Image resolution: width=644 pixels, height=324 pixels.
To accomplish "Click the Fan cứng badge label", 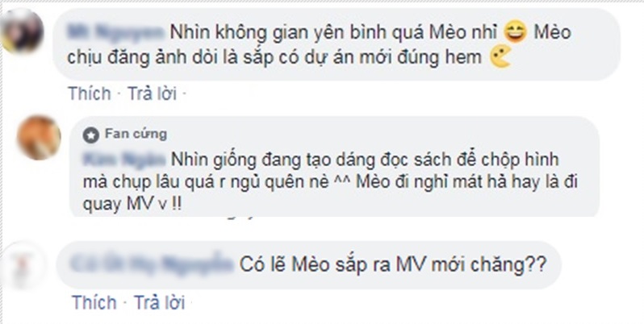I will (136, 134).
